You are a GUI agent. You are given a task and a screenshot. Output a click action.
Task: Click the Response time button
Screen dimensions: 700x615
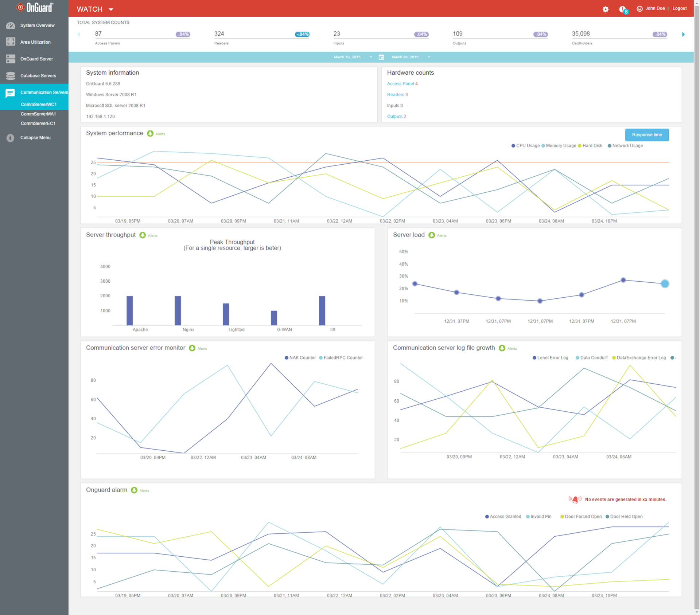pyautogui.click(x=647, y=135)
